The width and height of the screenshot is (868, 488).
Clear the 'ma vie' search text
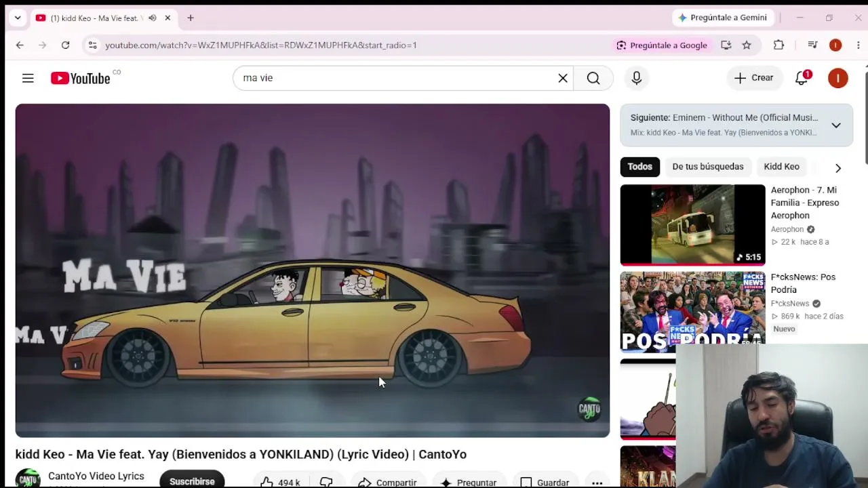pyautogui.click(x=563, y=78)
